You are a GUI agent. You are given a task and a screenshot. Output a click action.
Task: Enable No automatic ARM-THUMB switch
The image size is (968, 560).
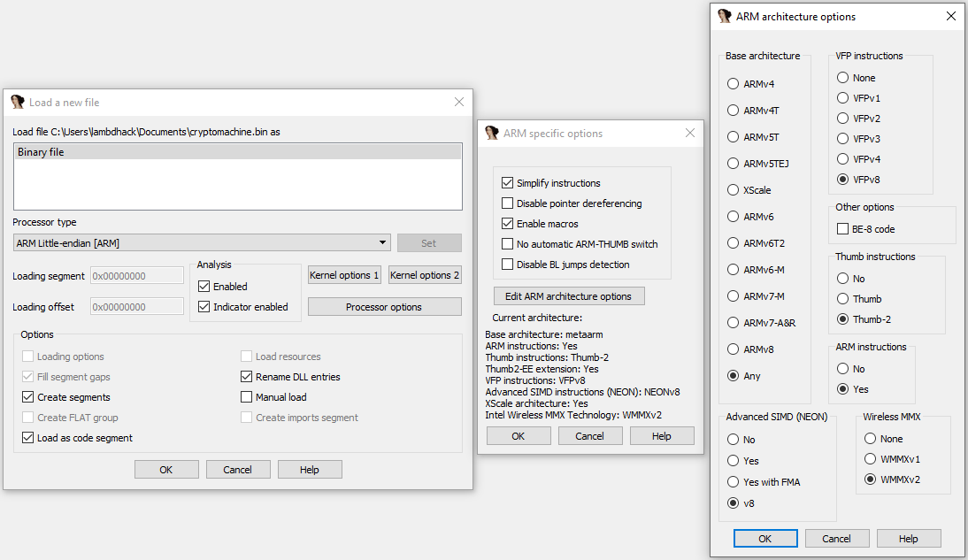(509, 244)
